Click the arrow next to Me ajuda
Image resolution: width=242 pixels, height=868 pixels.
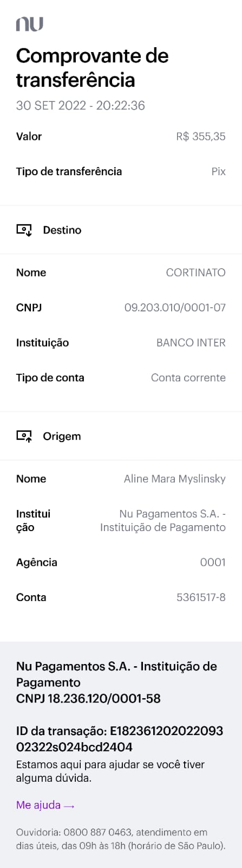[69, 806]
